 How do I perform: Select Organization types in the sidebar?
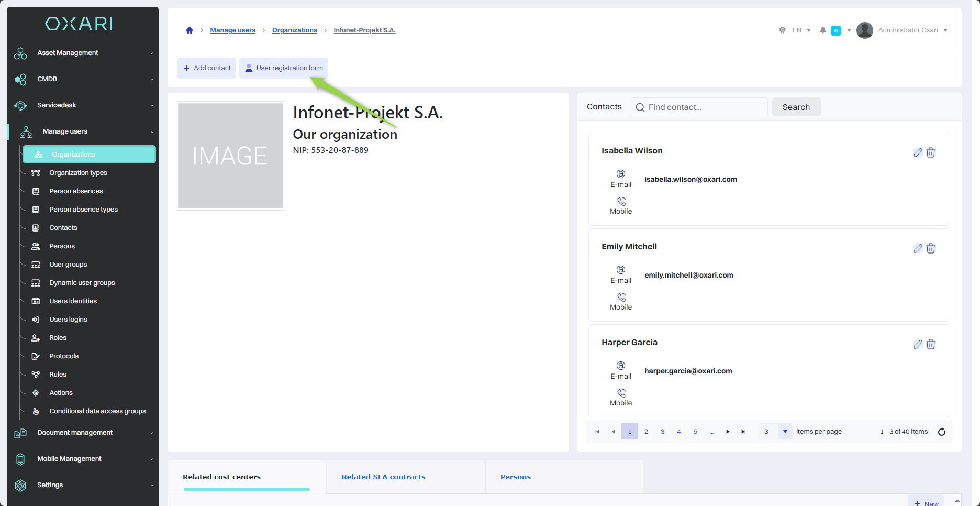78,173
